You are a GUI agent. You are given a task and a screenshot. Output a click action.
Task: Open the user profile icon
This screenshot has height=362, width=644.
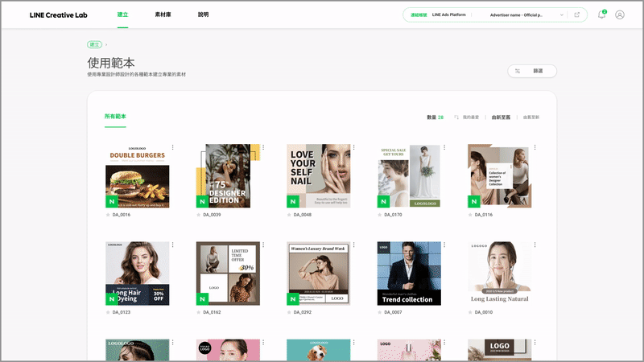[619, 14]
